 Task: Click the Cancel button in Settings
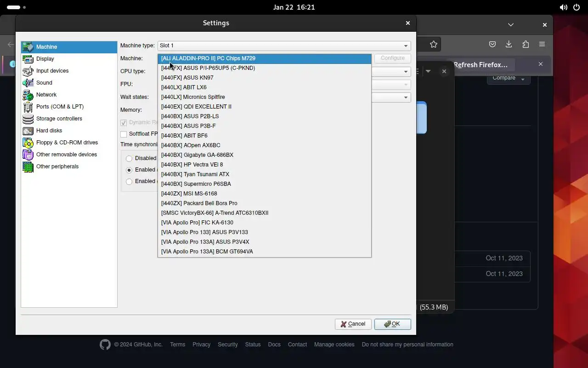tap(353, 324)
